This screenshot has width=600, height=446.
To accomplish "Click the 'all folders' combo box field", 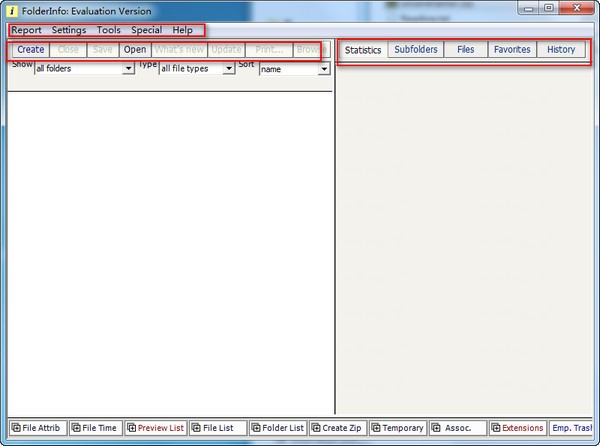I will 85,69.
